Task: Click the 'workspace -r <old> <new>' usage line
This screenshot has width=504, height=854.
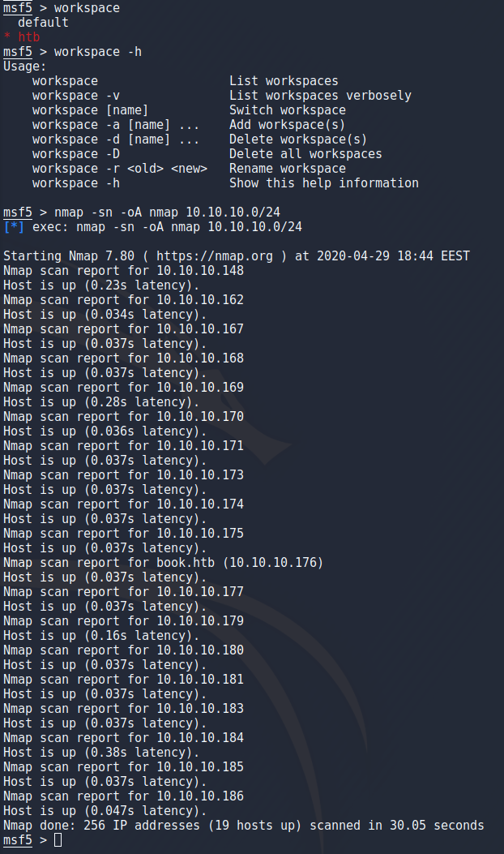Action: pyautogui.click(x=120, y=169)
